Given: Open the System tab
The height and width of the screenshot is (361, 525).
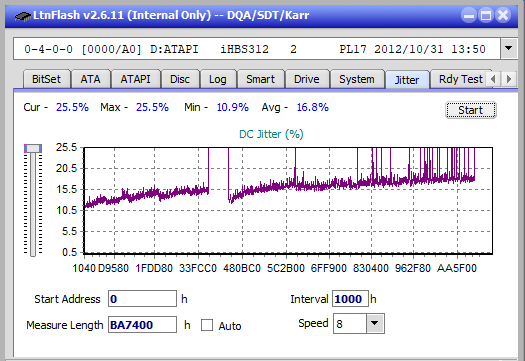Looking at the screenshot, I should click(357, 79).
